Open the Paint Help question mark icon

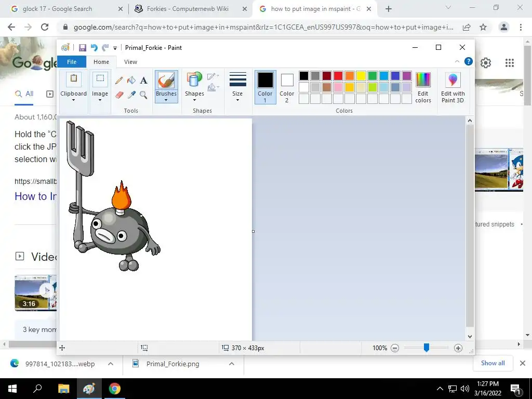[469, 61]
